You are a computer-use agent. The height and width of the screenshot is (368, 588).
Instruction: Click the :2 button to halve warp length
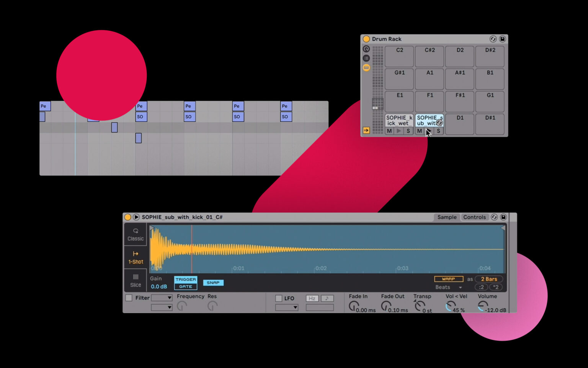pos(481,287)
